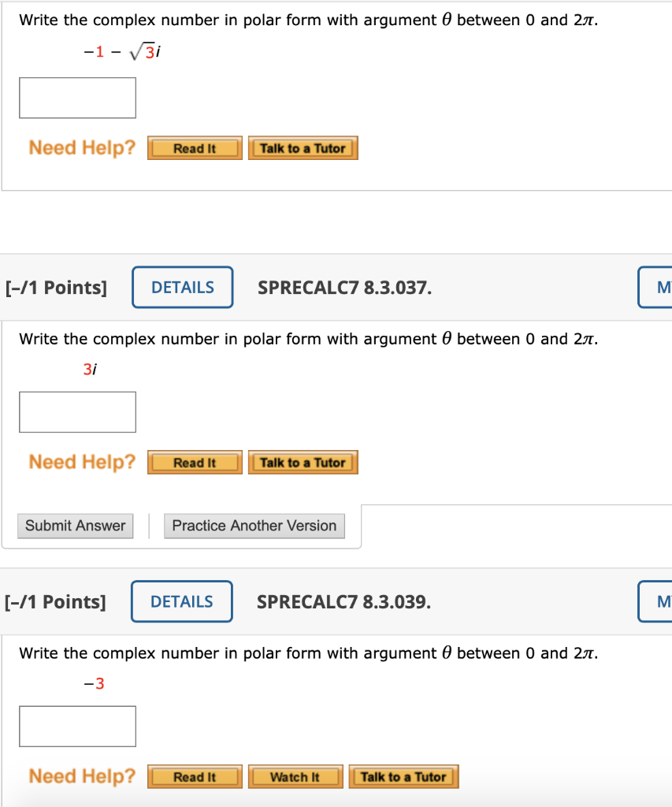The width and height of the screenshot is (672, 807).
Task: Open DETAILS for exercise SPRECALC7 8.3.037
Action: pos(182,287)
